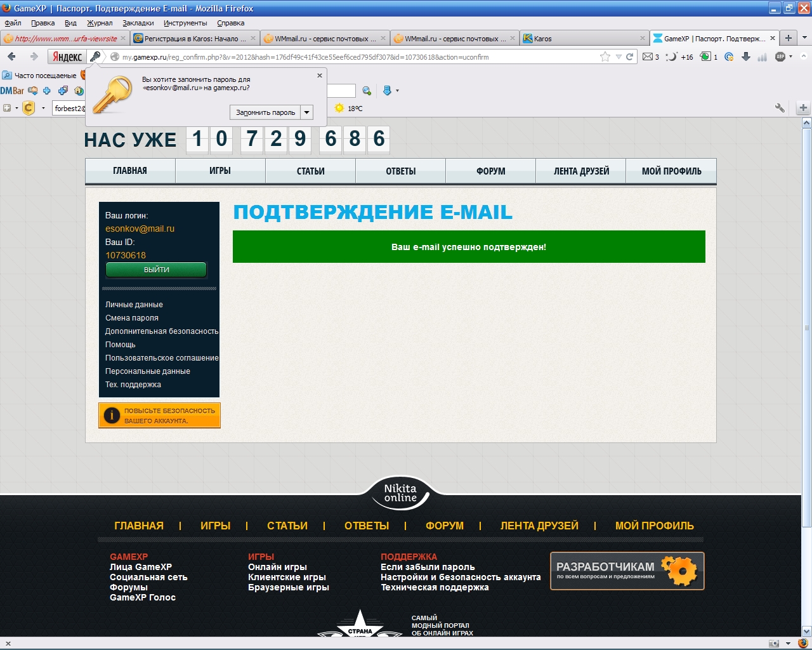Click the esonkov@mail.ru login in the sidebar
Viewport: 812px width, 650px height.
140,229
